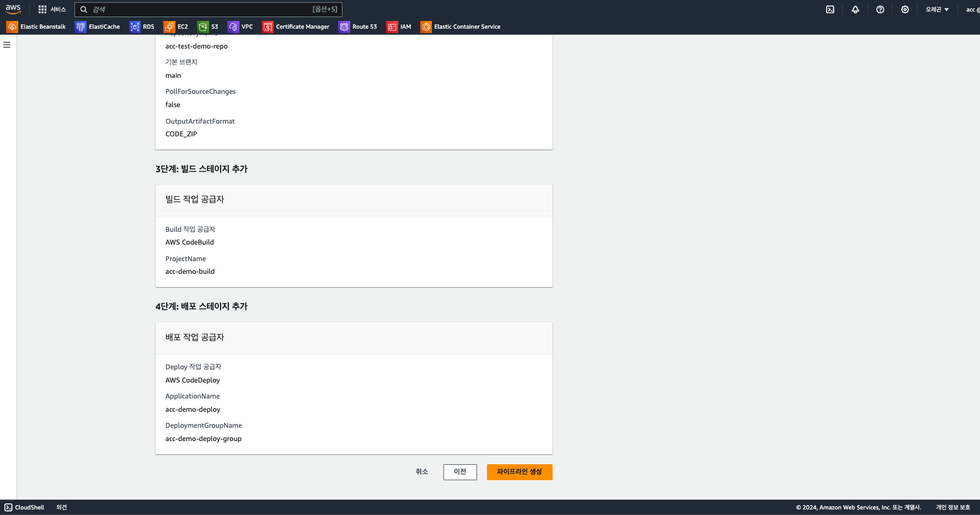980x515 pixels.
Task: Open the Route 53 shortcut icon
Action: [x=344, y=26]
